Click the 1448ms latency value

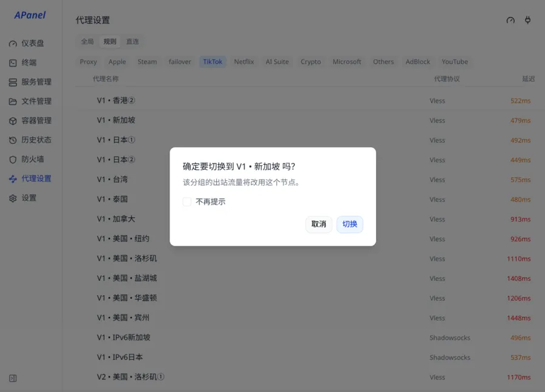tap(518, 318)
